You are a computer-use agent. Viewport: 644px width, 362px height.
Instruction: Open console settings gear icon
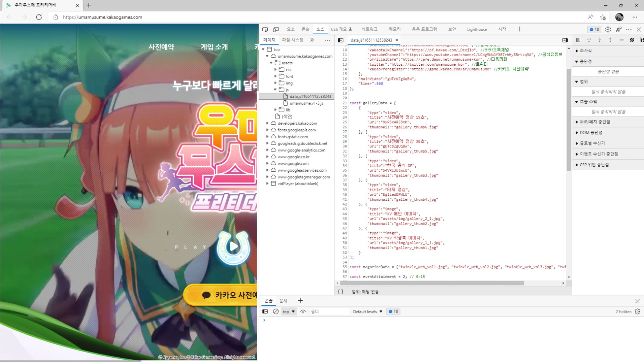point(637,311)
